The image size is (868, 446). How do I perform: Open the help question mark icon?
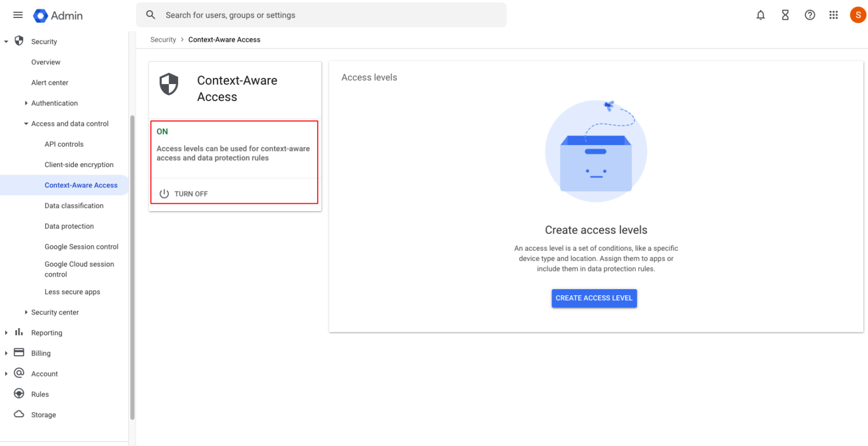pos(810,15)
